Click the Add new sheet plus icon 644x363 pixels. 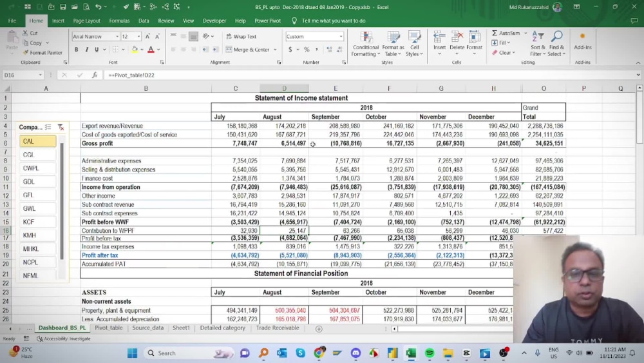pyautogui.click(x=319, y=329)
